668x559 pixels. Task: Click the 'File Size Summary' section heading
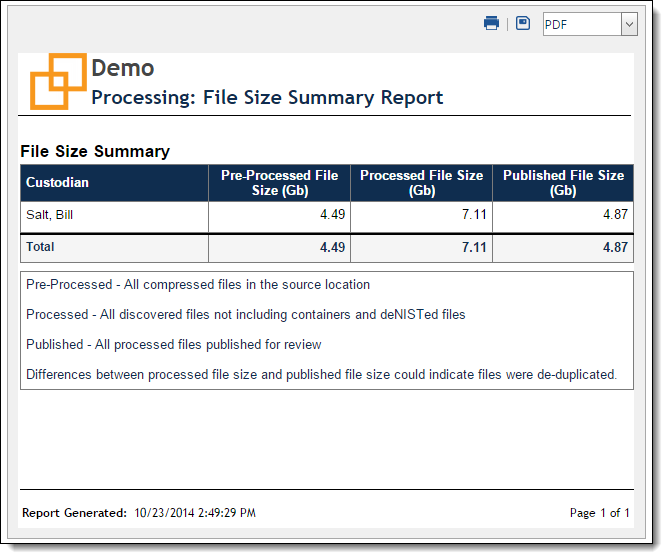(95, 151)
